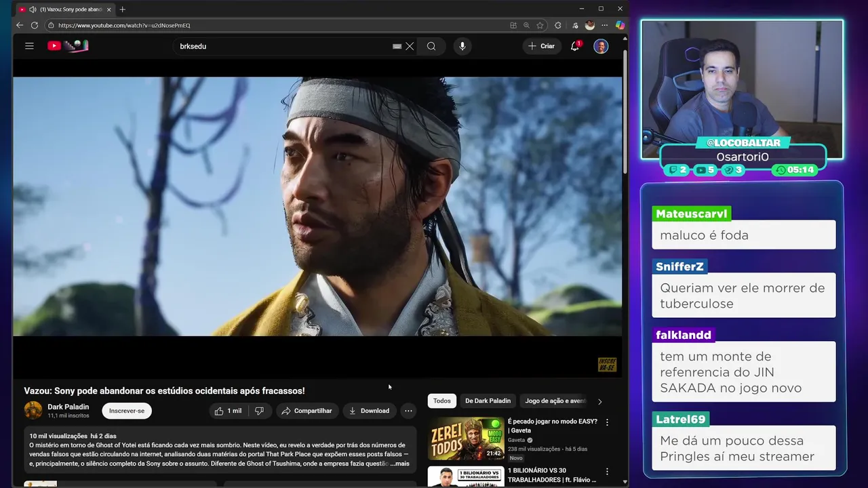This screenshot has width=868, height=488.
Task: Reload the current page
Action: click(35, 25)
